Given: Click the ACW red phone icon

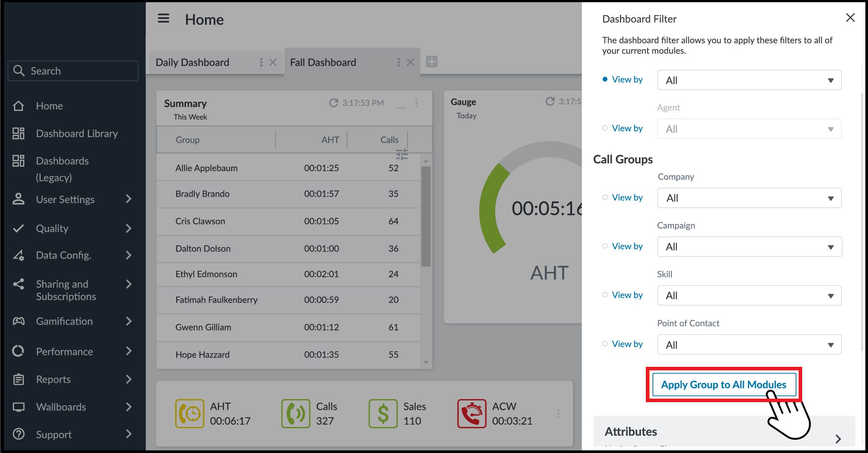Looking at the screenshot, I should coord(472,414).
